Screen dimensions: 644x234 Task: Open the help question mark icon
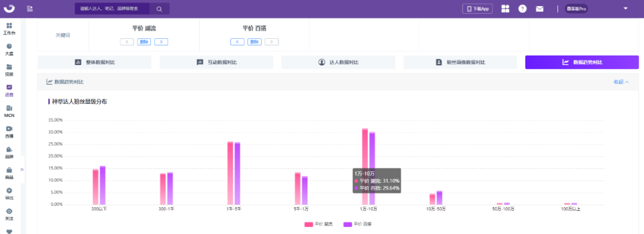click(522, 8)
